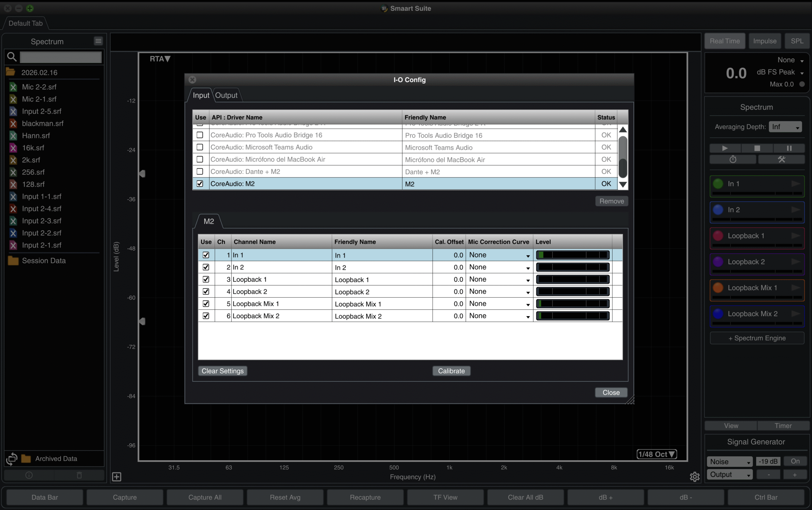Click the Loopback 1 red engine color dot
The width and height of the screenshot is (812, 510).
click(718, 236)
